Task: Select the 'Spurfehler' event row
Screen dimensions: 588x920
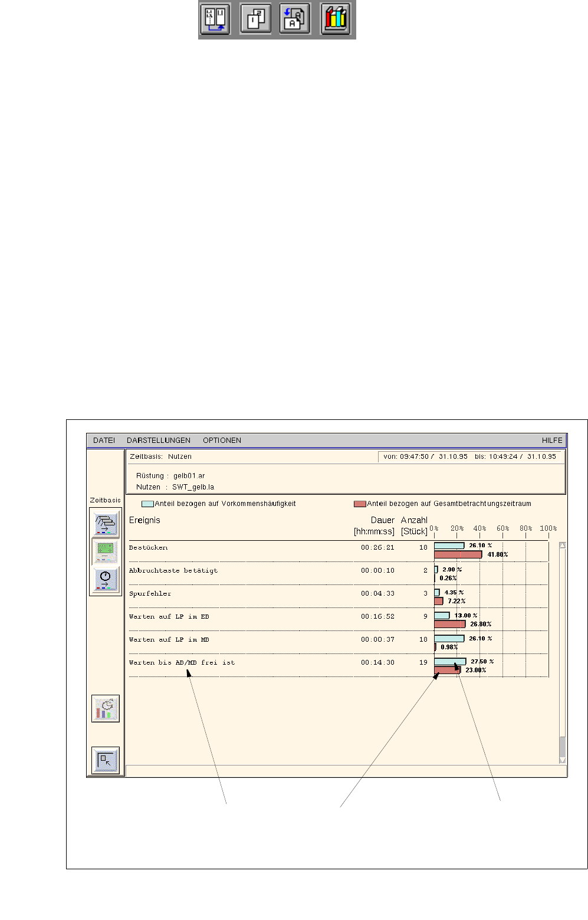Action: pyautogui.click(x=339, y=596)
